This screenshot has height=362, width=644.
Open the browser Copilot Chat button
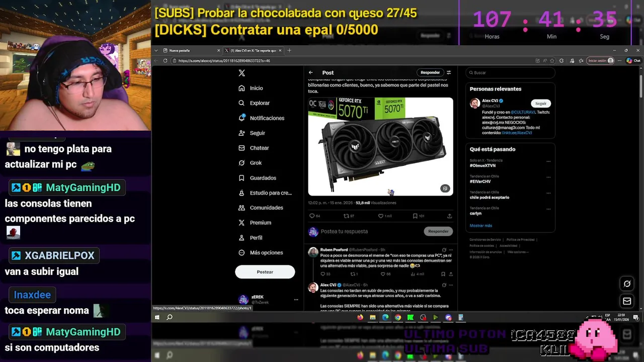pyautogui.click(x=633, y=60)
